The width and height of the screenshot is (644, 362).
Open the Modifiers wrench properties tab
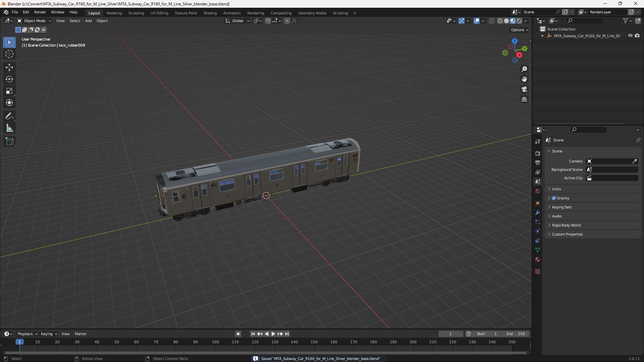[538, 213]
